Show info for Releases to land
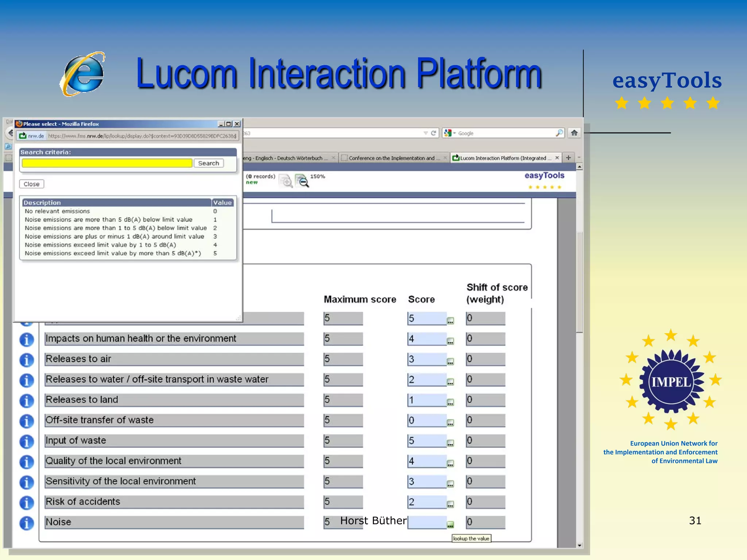This screenshot has width=747, height=560. pyautogui.click(x=27, y=401)
